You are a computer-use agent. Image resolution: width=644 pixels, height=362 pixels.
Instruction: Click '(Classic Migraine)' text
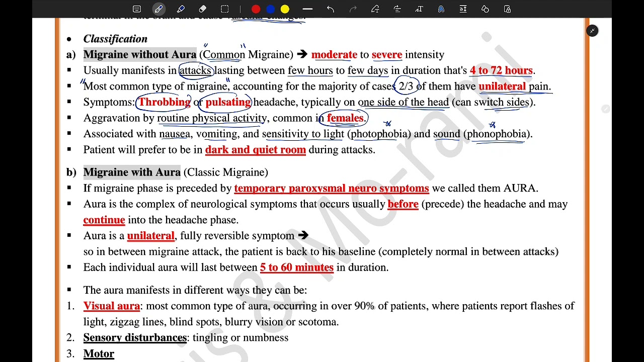click(x=226, y=172)
